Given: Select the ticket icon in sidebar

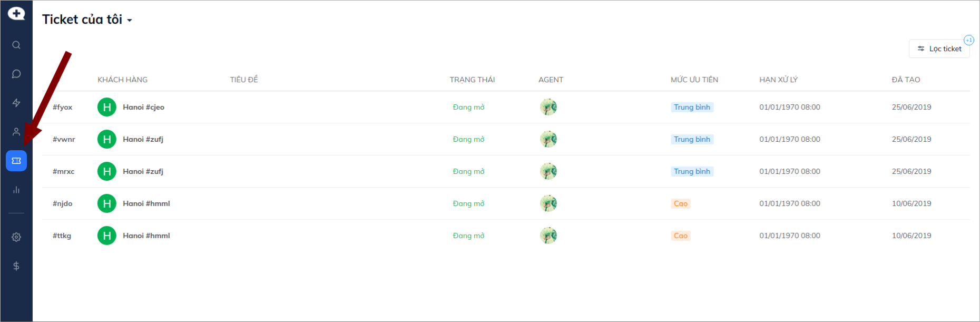Looking at the screenshot, I should 16,161.
